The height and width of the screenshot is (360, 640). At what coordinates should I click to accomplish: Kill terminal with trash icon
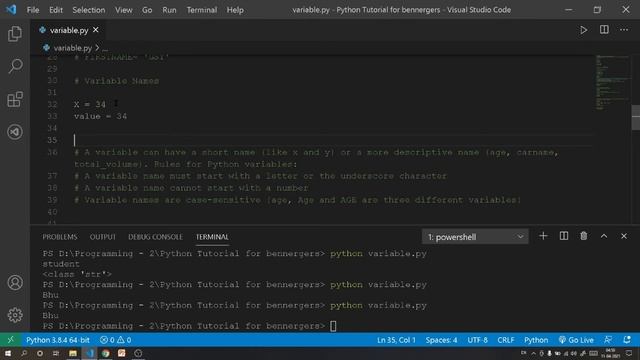click(x=584, y=236)
